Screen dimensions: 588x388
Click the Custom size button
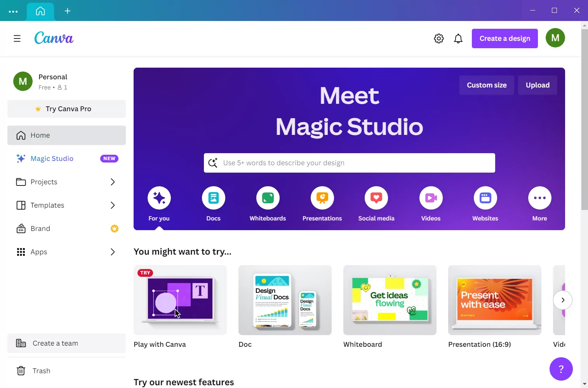(487, 85)
